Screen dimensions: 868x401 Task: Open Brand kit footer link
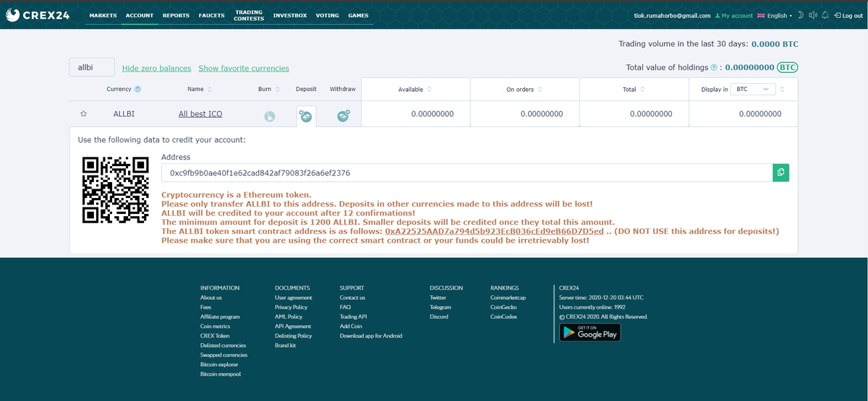tap(286, 345)
